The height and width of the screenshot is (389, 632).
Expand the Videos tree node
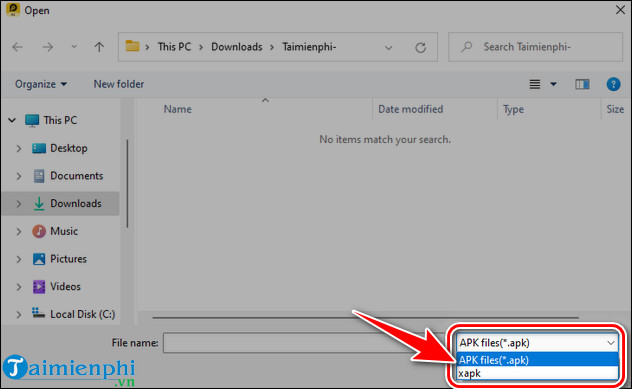coord(19,287)
